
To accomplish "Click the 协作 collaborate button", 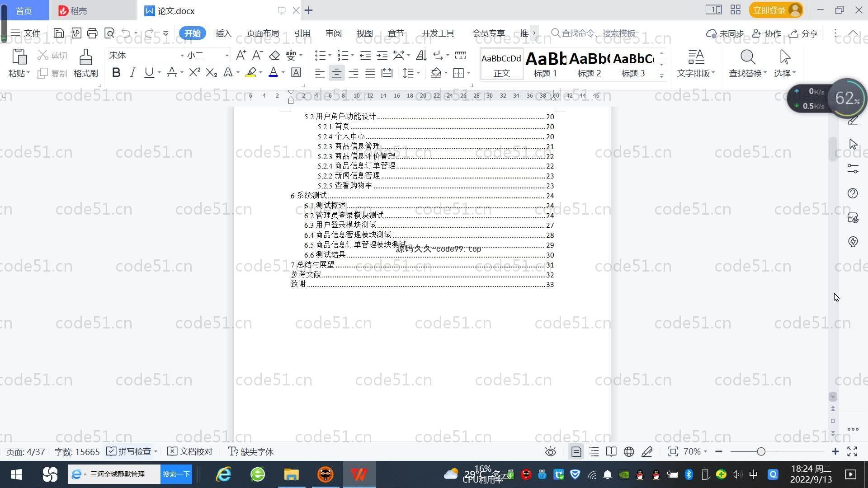I will tap(767, 33).
